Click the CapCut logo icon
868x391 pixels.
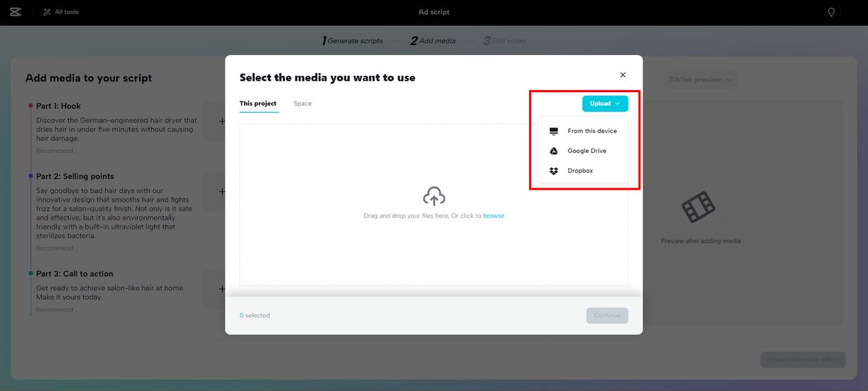[x=16, y=12]
